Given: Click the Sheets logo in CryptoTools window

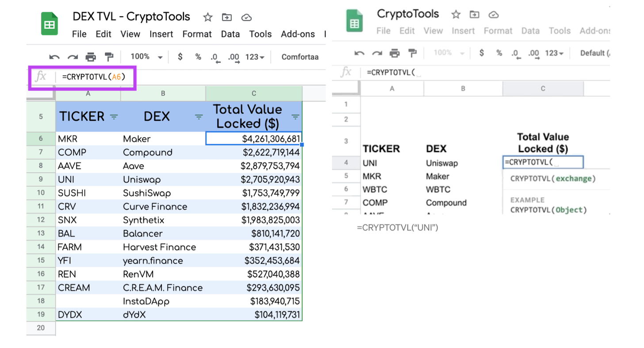Looking at the screenshot, I should tap(354, 22).
